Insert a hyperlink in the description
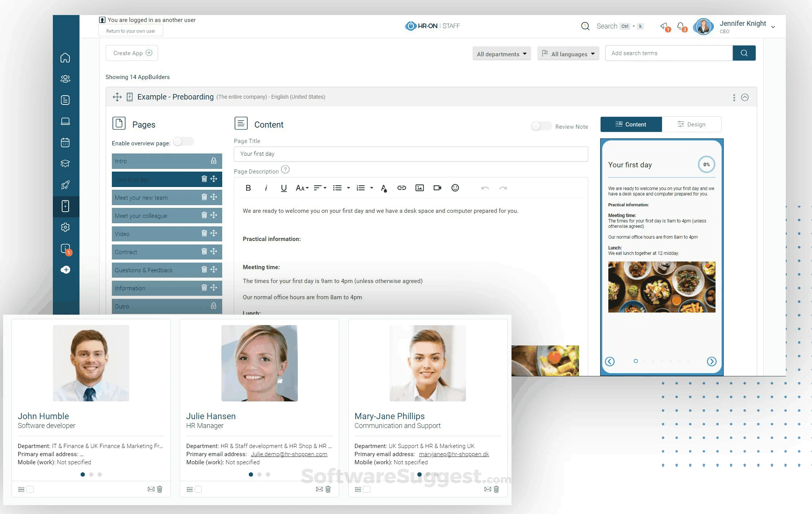The height and width of the screenshot is (514, 812). coord(402,188)
